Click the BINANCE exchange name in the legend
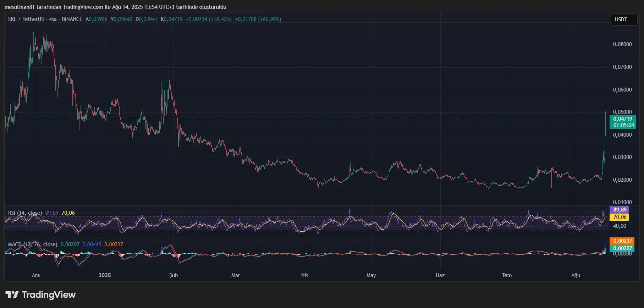The width and height of the screenshot is (644, 308). (72, 19)
